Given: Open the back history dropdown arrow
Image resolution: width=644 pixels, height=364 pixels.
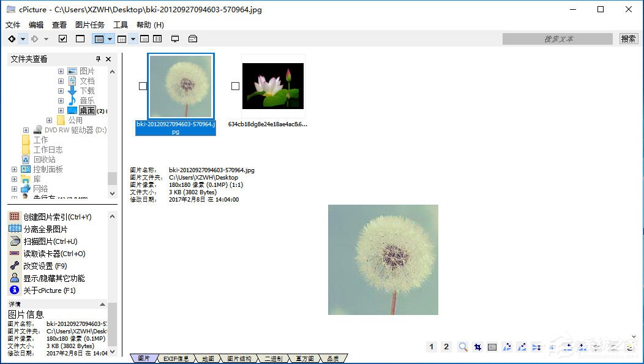Looking at the screenshot, I should coord(23,39).
